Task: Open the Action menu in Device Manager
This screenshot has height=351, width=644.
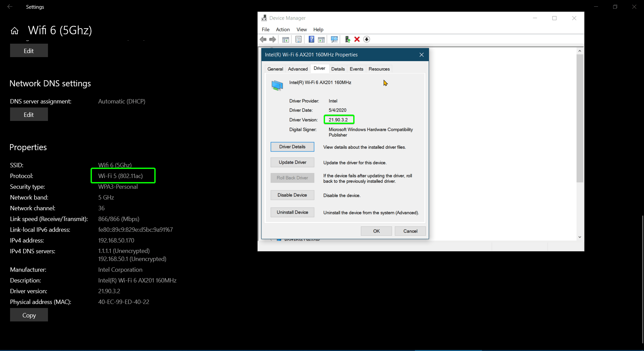Action: [283, 30]
